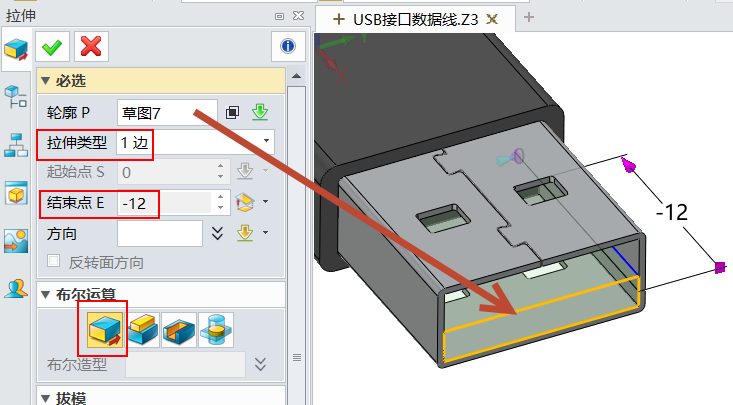Screen dimensions: 733x405
Task: Click the user roles sidebar icon
Action: click(16, 289)
